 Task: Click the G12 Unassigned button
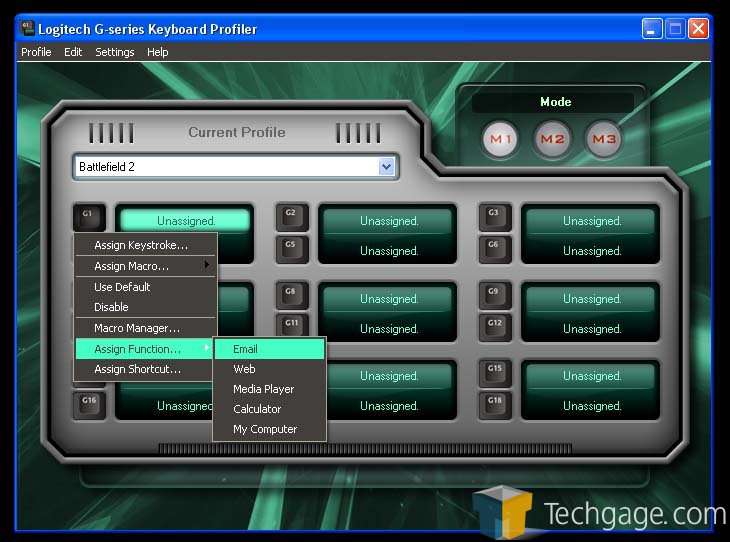click(591, 329)
